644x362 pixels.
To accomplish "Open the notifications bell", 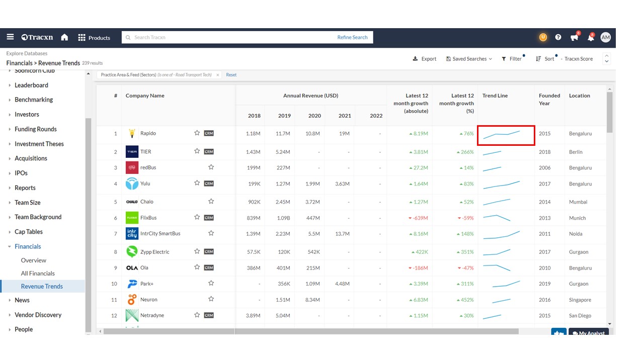I will click(590, 38).
